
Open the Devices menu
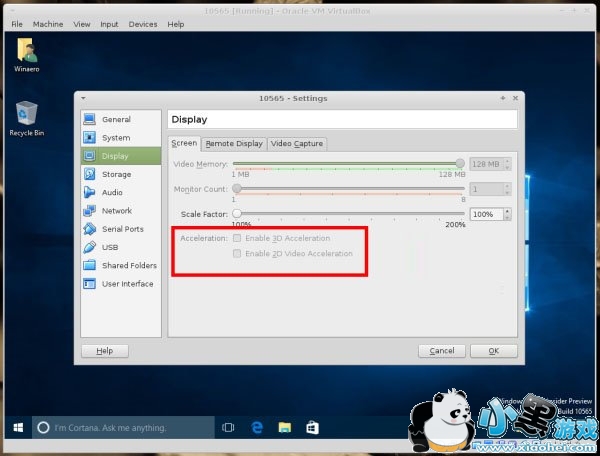tap(143, 23)
